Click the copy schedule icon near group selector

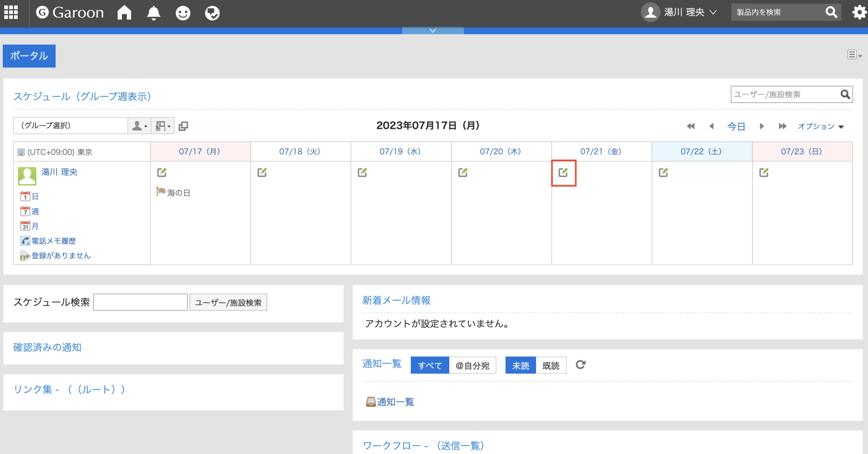183,125
